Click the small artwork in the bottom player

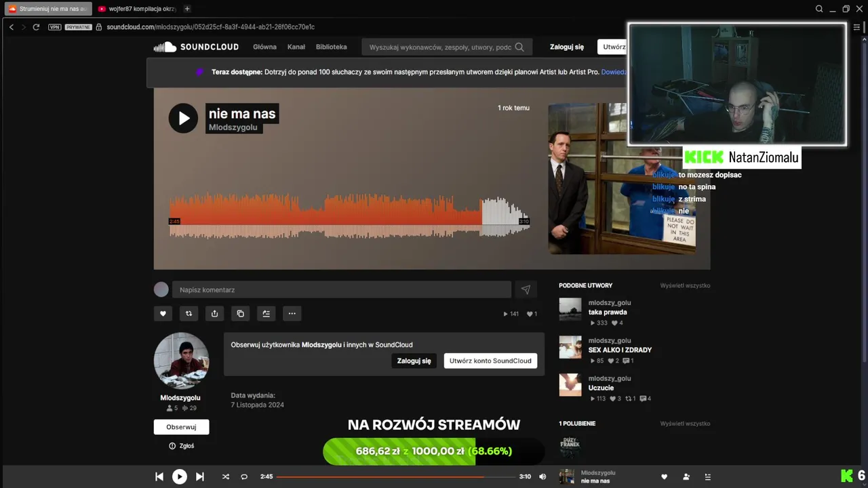pos(566,476)
